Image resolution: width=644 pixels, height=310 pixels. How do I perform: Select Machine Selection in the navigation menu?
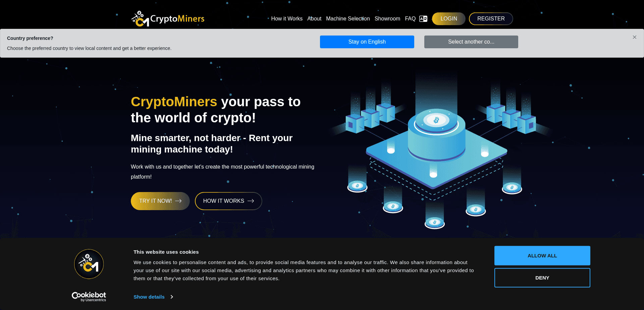pos(347,18)
